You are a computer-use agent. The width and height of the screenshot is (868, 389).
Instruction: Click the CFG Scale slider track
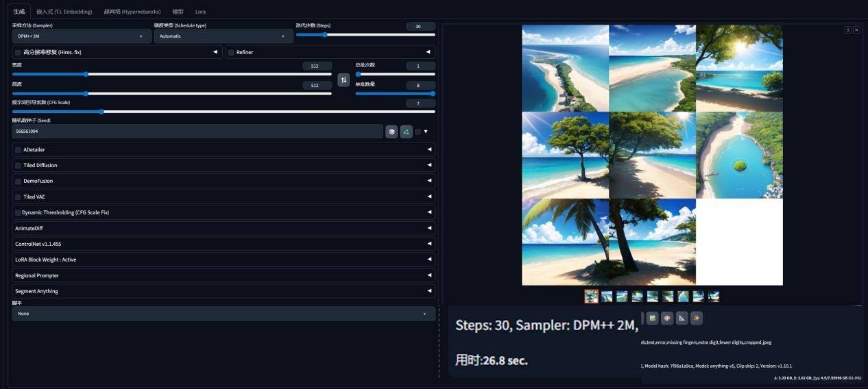tap(224, 112)
